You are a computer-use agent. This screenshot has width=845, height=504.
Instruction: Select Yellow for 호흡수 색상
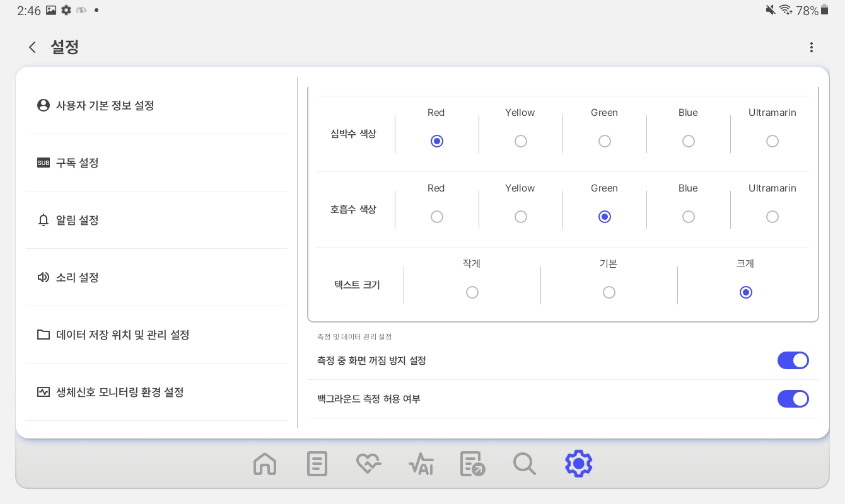click(x=520, y=217)
